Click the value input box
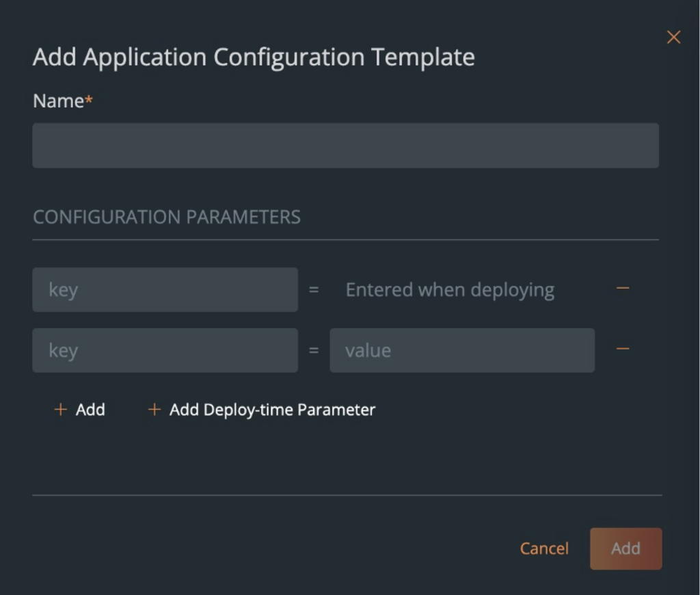The width and height of the screenshot is (700, 595). 462,350
